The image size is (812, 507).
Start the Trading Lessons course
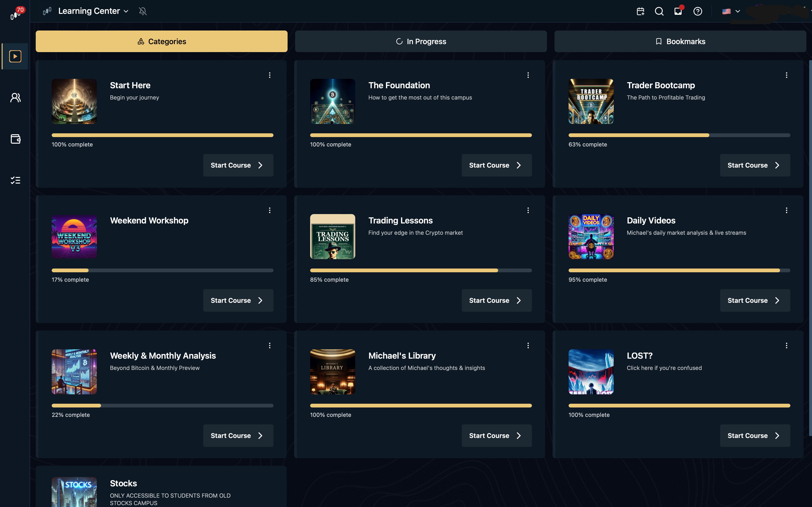coord(496,300)
